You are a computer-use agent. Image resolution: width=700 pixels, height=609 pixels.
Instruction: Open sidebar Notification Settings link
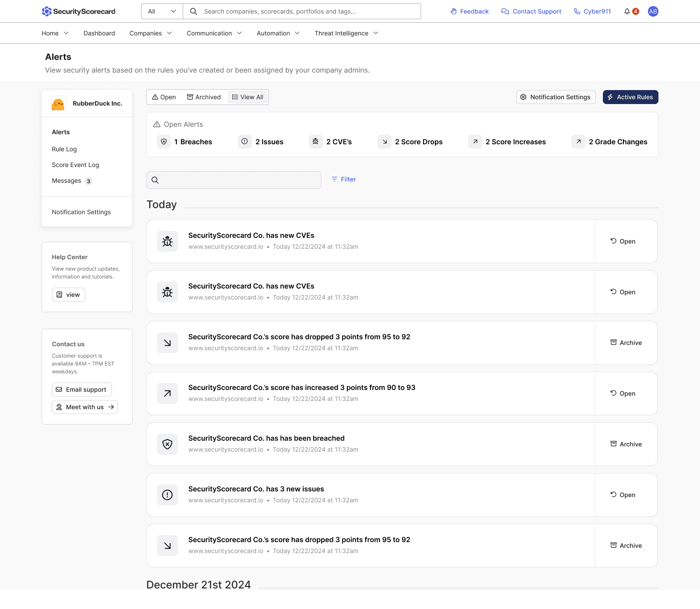(81, 212)
